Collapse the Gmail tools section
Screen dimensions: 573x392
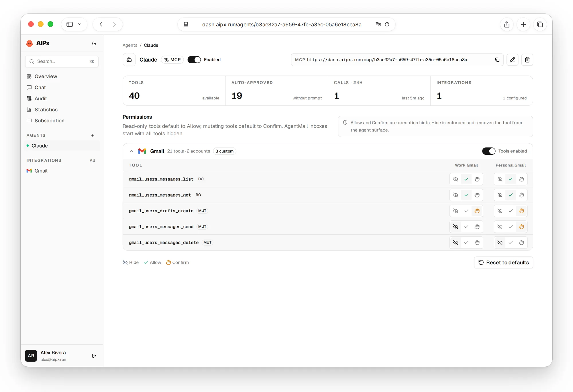coord(131,151)
